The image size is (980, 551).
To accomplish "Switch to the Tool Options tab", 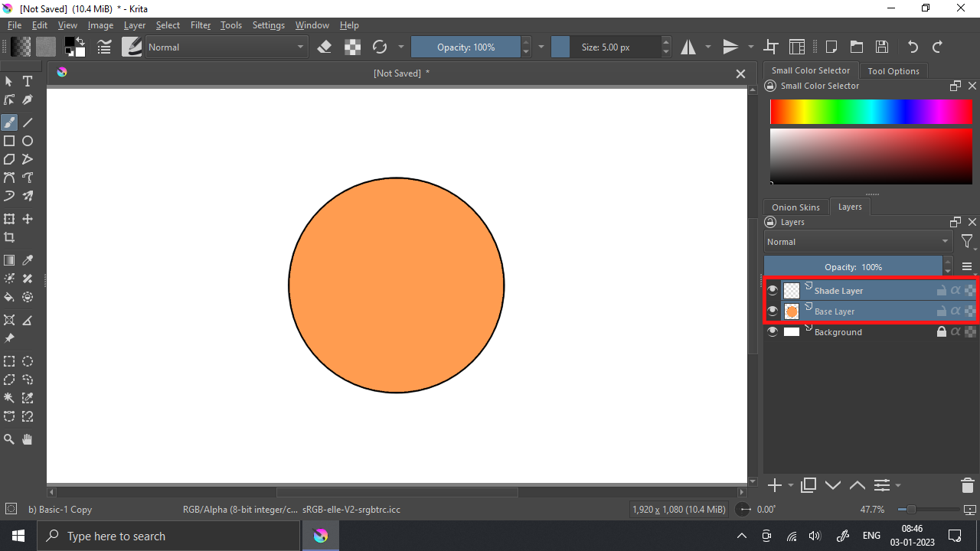I will (893, 70).
